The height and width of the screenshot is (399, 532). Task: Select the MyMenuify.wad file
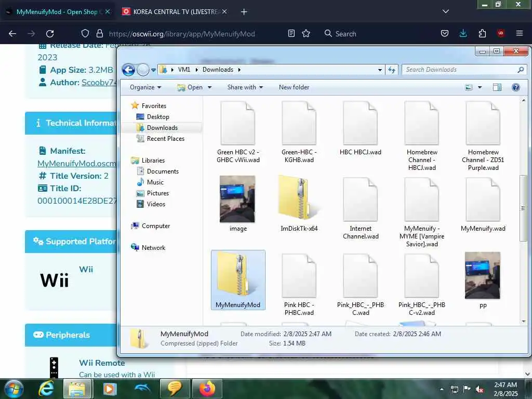pyautogui.click(x=483, y=204)
